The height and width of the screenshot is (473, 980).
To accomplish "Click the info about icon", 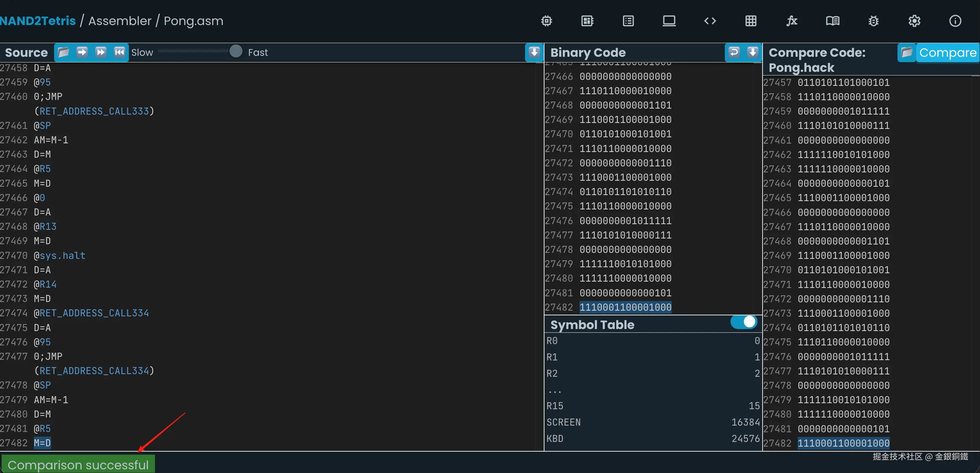I will click(955, 21).
